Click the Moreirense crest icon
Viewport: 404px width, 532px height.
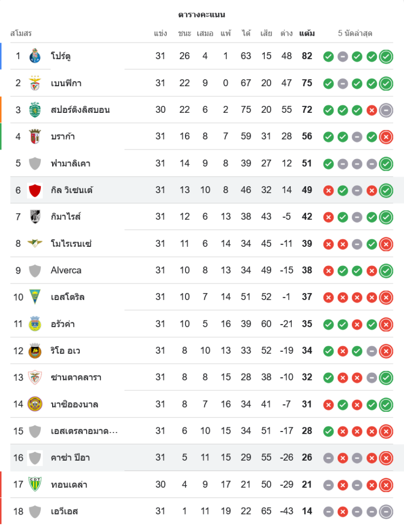point(35,243)
